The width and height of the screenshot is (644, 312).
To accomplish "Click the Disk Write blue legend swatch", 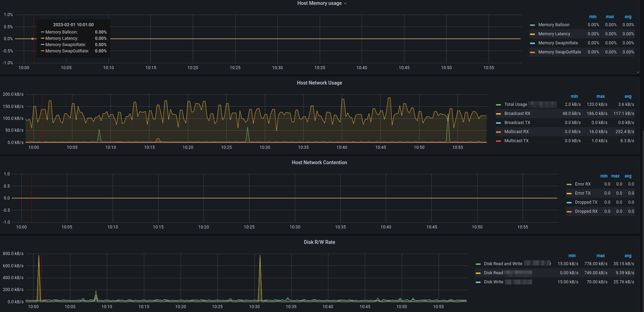I will tap(478, 282).
